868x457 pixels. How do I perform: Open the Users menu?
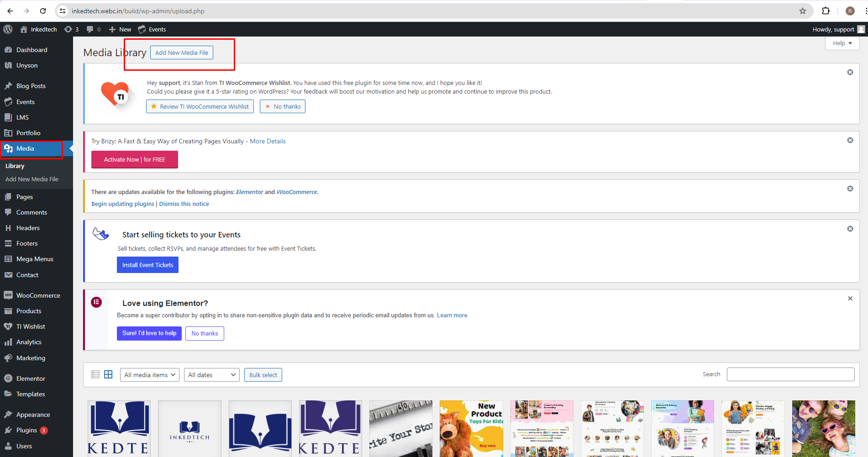[x=24, y=446]
